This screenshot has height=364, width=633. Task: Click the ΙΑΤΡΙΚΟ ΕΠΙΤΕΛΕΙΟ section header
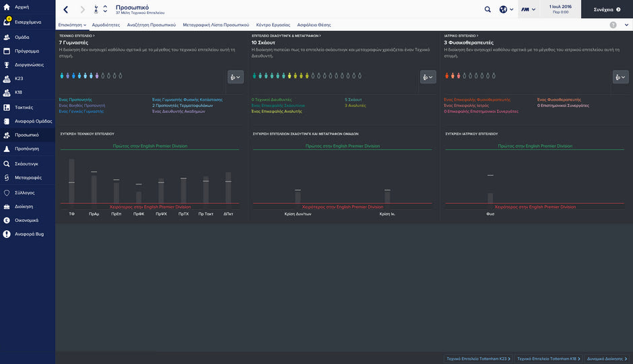(461, 35)
